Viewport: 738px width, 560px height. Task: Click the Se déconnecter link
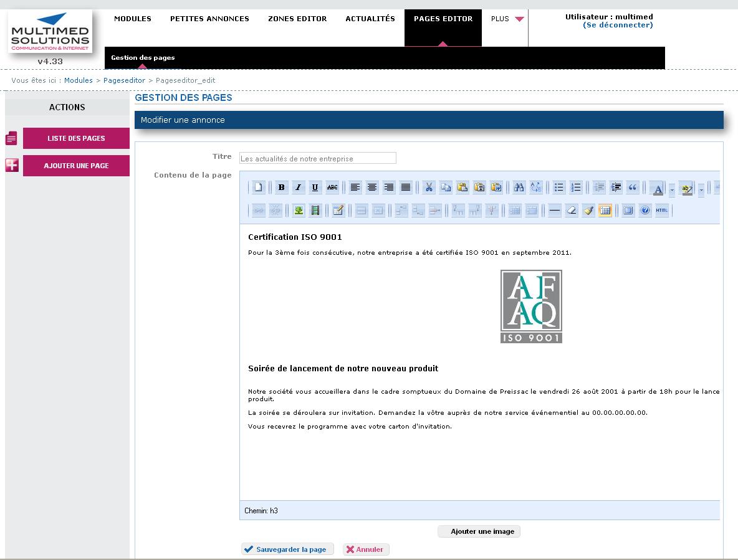tap(618, 25)
